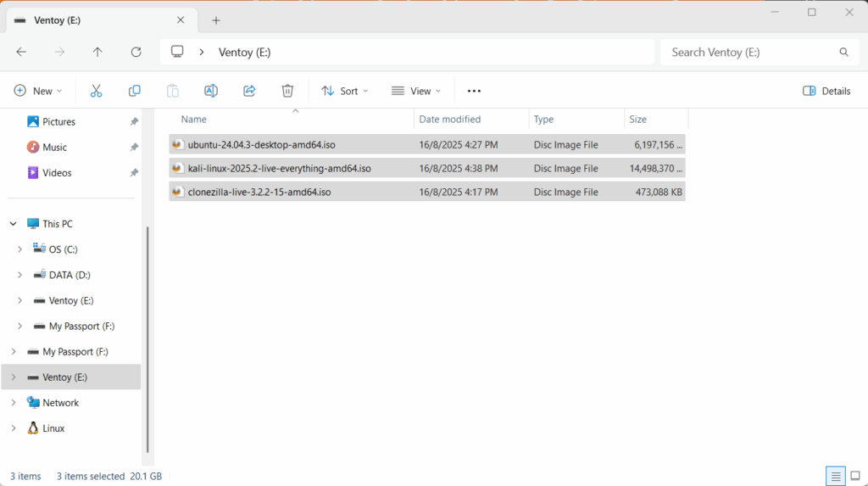868x486 pixels.
Task: Sort files by Date modified column
Action: click(x=450, y=120)
